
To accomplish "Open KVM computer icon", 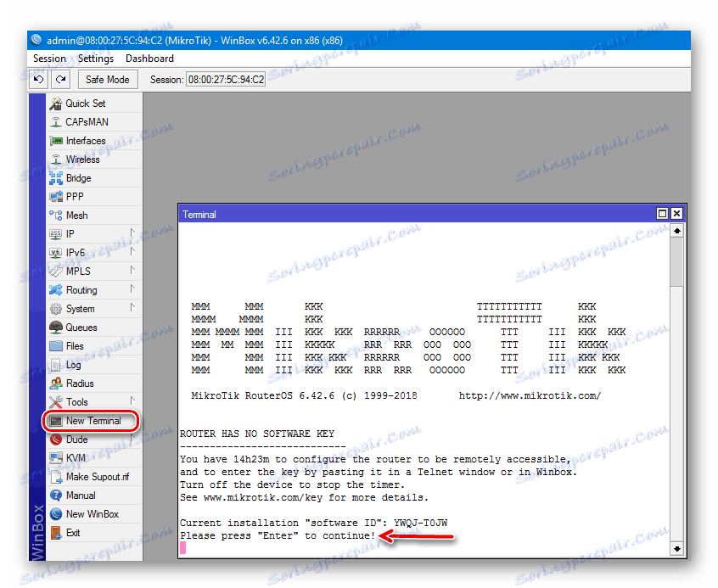I will (56, 458).
